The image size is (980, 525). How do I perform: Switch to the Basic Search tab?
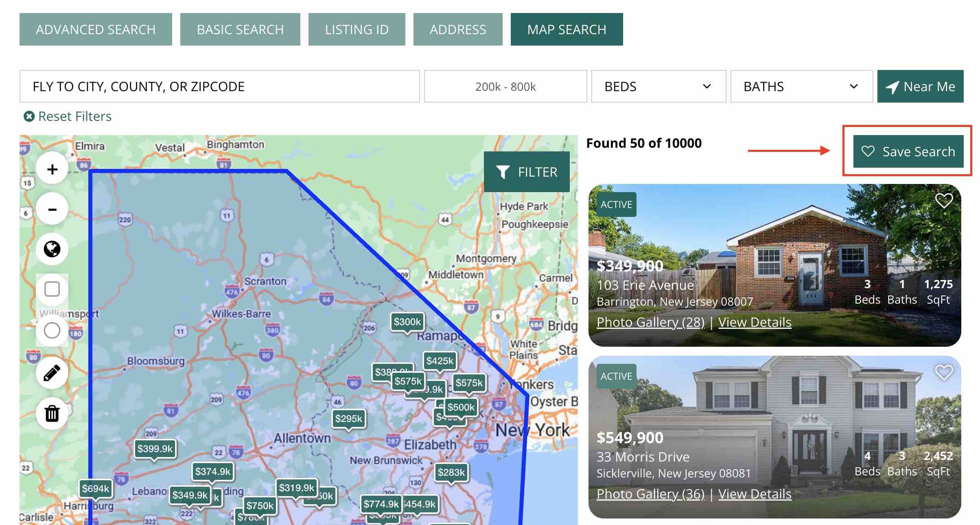pos(240,29)
